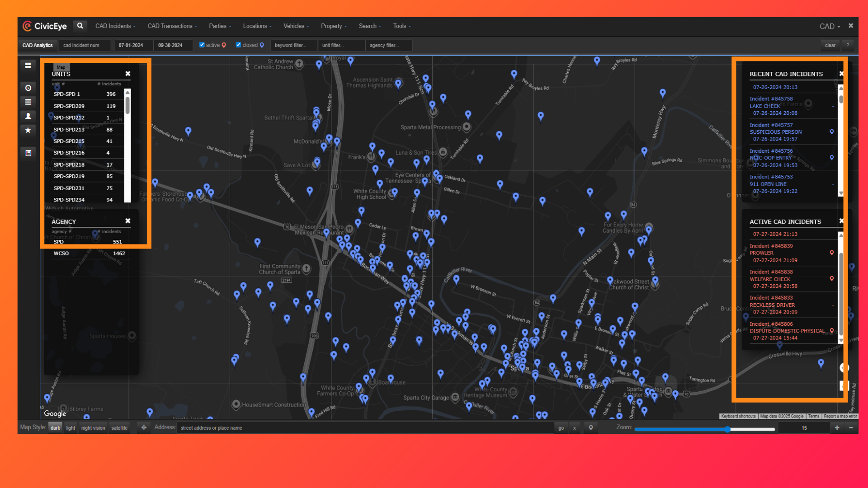Toggle the closed incidents checkbox

[x=238, y=45]
